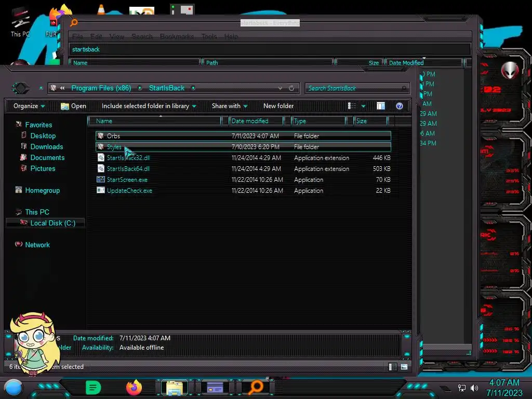The height and width of the screenshot is (399, 532).
Task: Refresh the StartIsBack folder
Action: (x=291, y=88)
